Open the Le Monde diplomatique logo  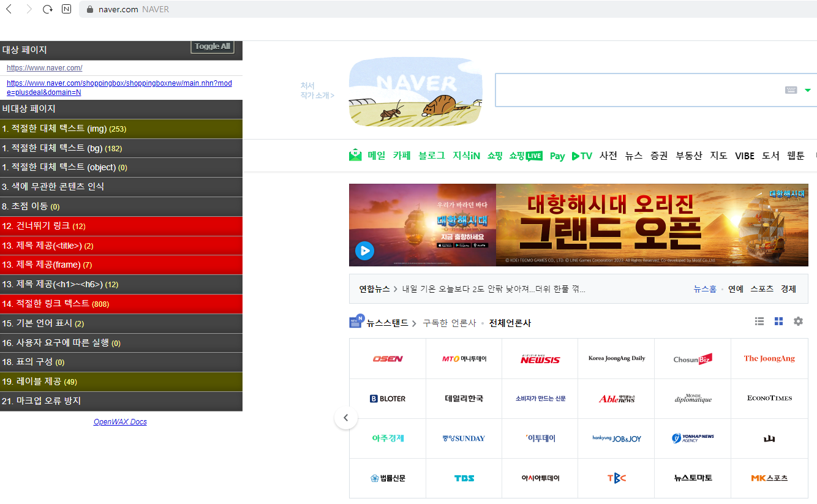point(693,399)
